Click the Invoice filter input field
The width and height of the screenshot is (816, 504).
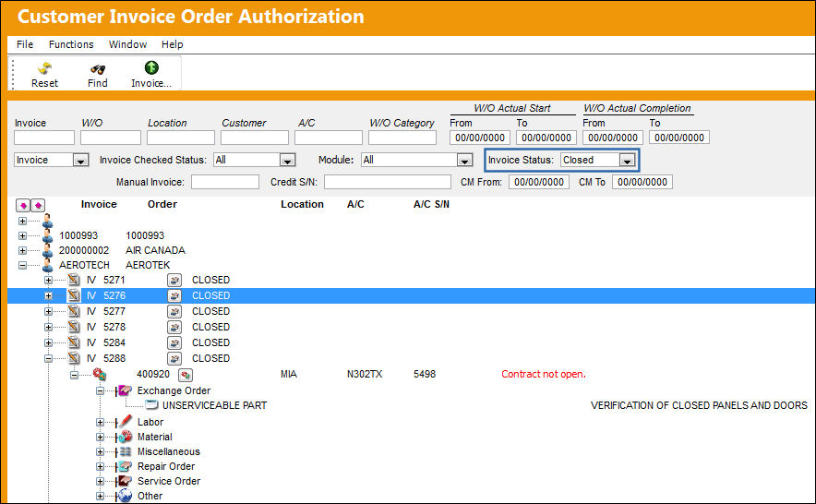(44, 138)
